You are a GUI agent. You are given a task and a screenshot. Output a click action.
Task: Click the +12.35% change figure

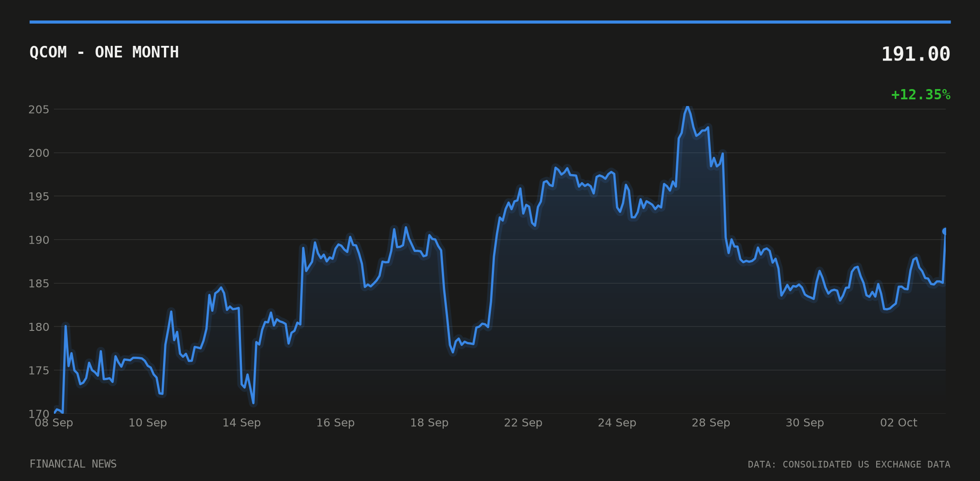point(921,95)
